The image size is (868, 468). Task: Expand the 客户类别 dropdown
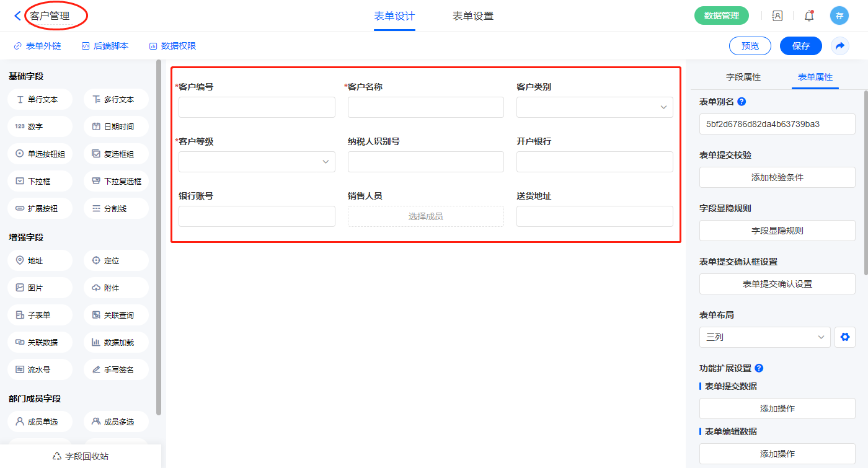594,107
